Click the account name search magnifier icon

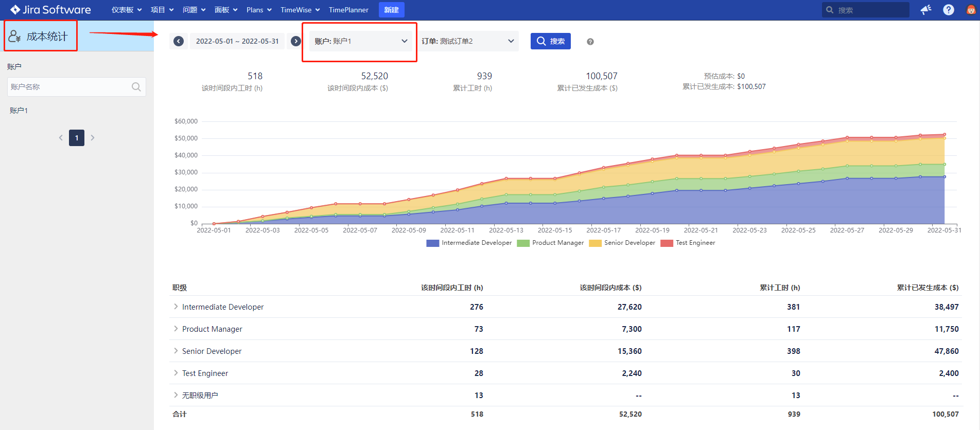136,87
